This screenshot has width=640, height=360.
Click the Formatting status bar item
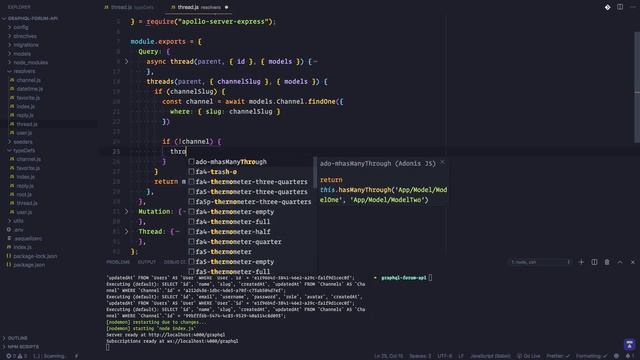point(591,356)
